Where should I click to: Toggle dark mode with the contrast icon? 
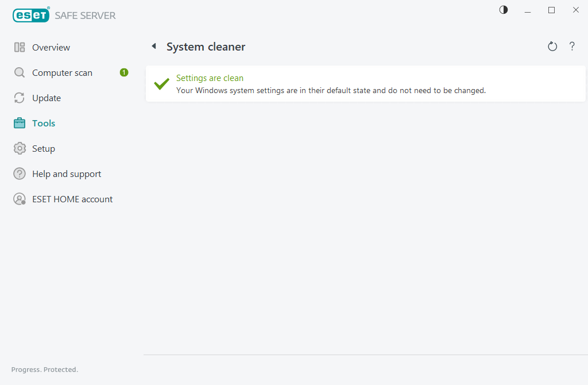(x=503, y=10)
